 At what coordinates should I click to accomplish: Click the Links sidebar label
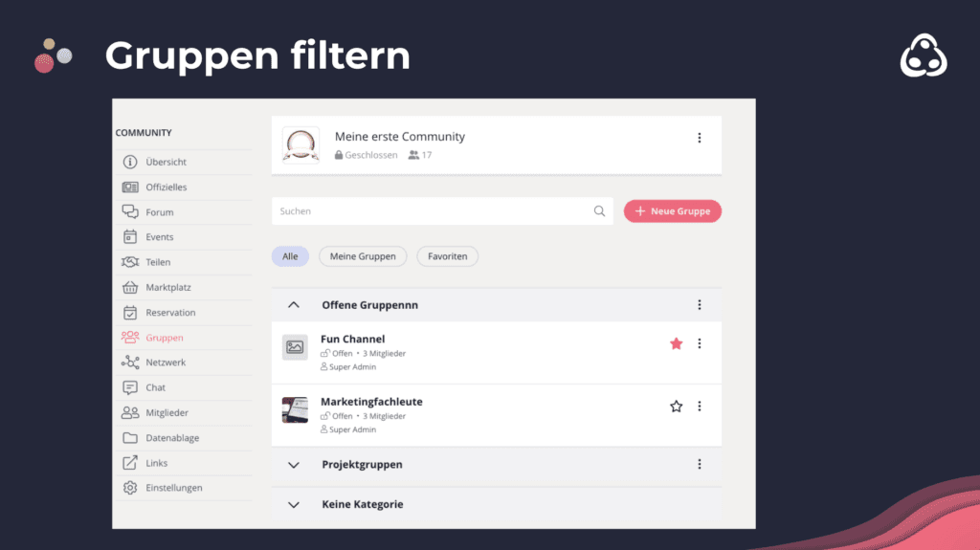pos(156,463)
